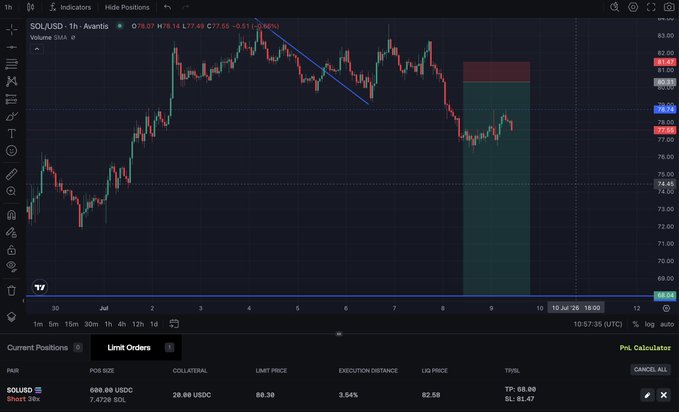Click the short position drawing's red stop zone
Viewport: 679px width, 412px height.
(x=496, y=71)
